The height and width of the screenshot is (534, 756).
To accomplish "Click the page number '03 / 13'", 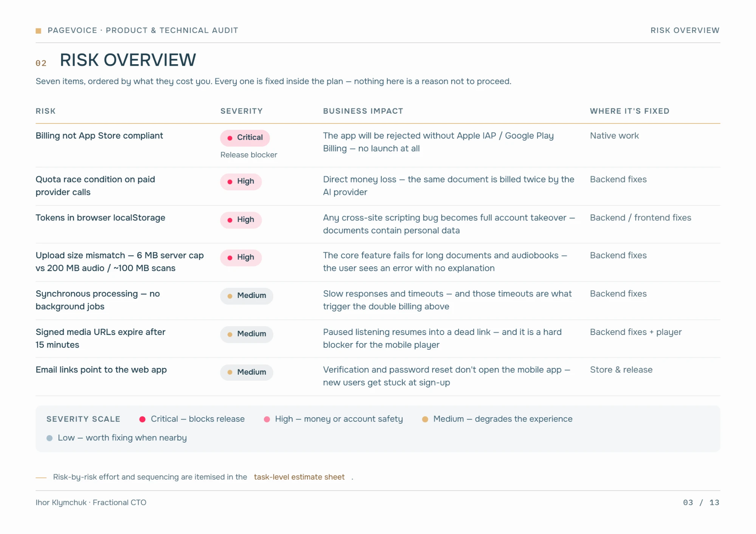I will [701, 503].
